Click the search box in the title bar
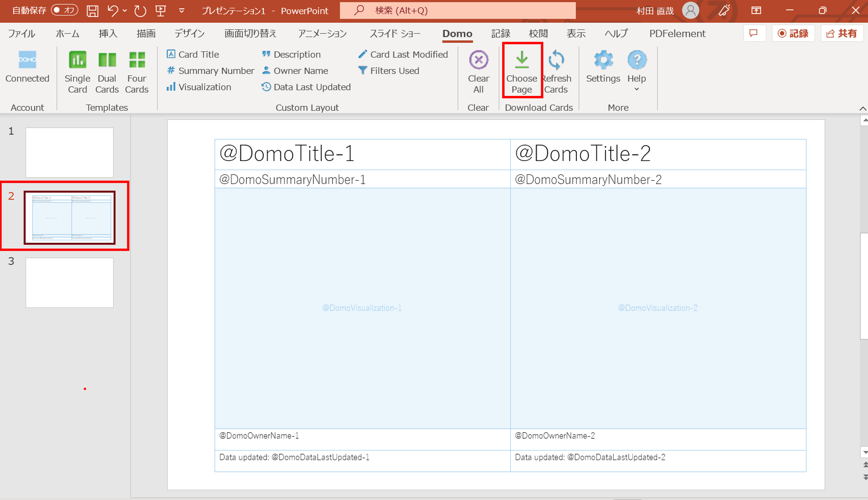The image size is (868, 500). point(457,10)
